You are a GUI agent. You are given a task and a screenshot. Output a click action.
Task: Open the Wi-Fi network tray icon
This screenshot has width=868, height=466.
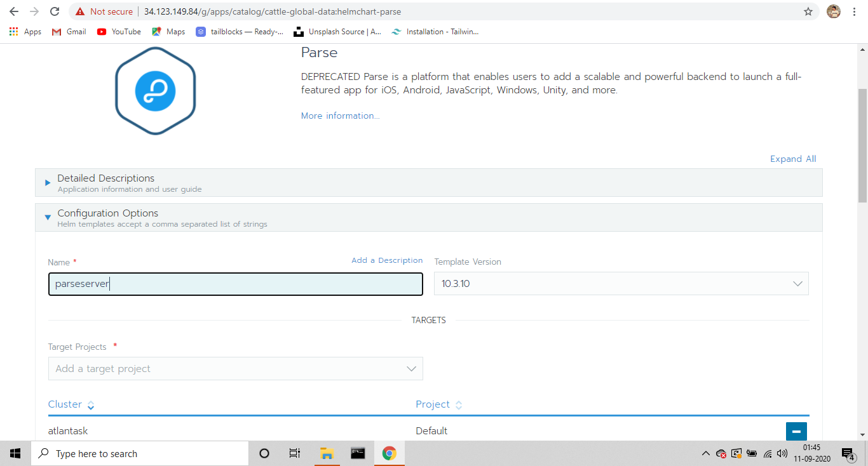click(x=767, y=453)
